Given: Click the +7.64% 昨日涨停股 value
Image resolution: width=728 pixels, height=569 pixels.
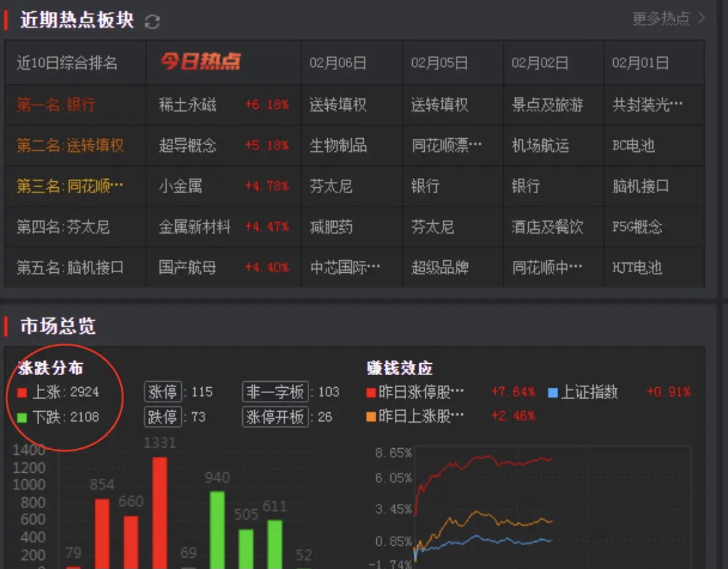Looking at the screenshot, I should tap(513, 392).
